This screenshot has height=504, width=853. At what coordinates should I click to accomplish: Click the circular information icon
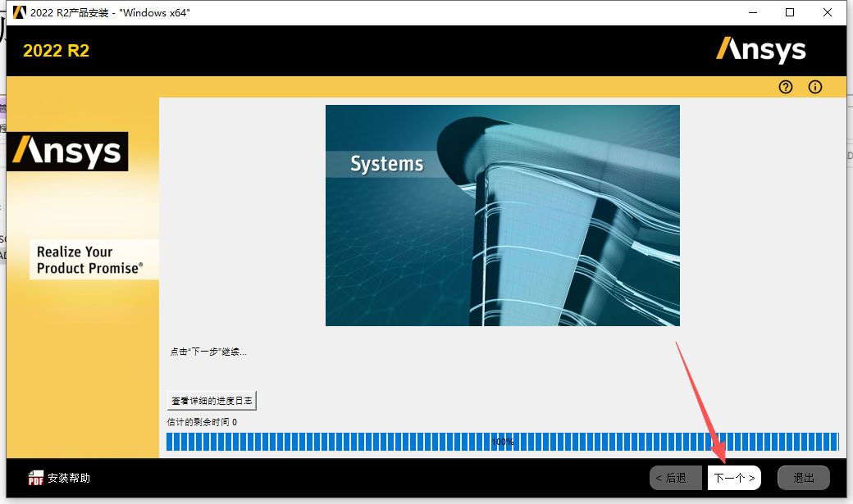tap(814, 87)
